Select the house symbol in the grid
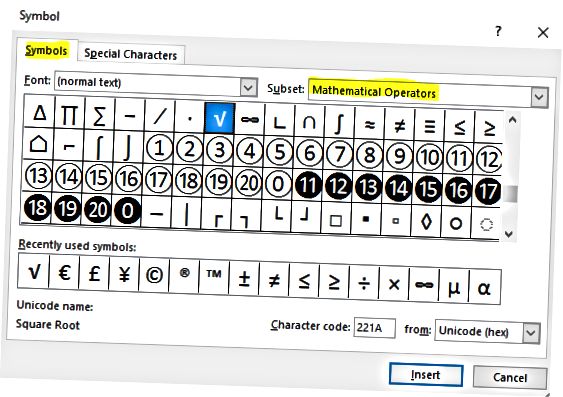The image size is (563, 397). [x=38, y=144]
